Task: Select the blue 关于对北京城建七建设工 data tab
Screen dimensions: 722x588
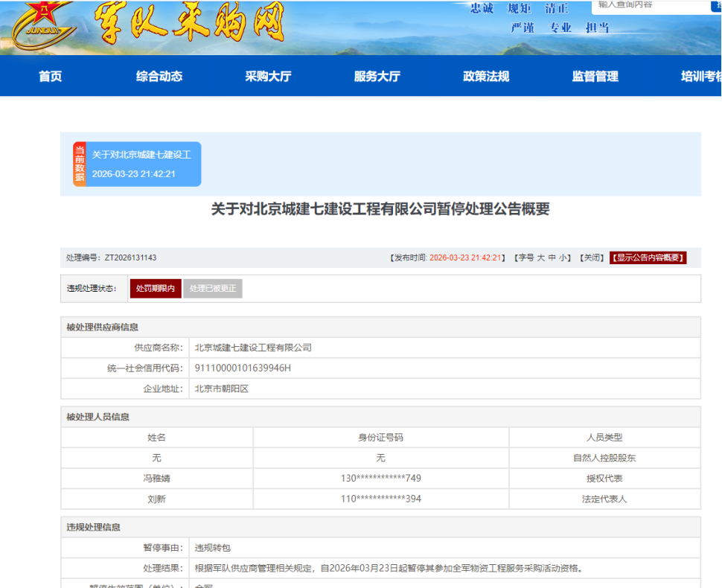Action: point(143,164)
